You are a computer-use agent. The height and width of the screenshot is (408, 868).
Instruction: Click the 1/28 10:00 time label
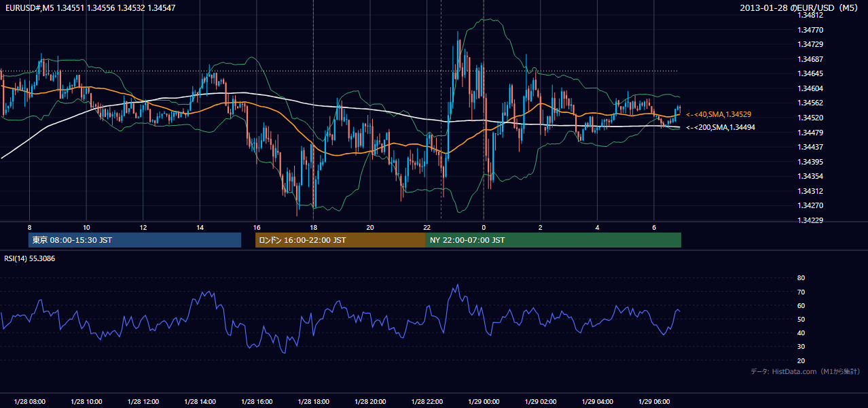pyautogui.click(x=86, y=401)
